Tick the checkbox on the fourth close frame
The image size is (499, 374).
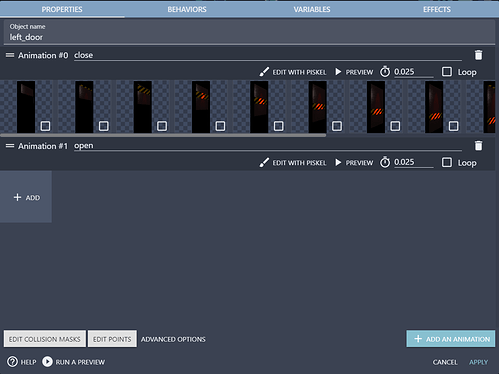(x=220, y=126)
